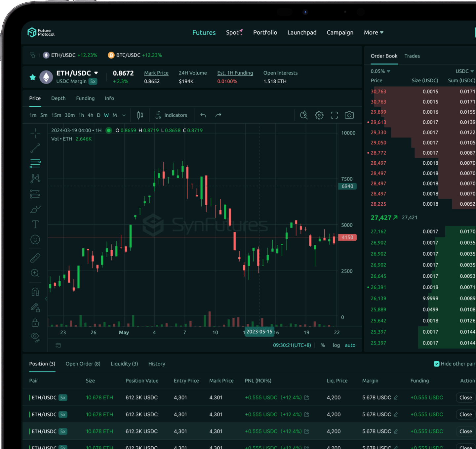Activate the zoom in tool
The height and width of the screenshot is (449, 476).
(x=35, y=273)
